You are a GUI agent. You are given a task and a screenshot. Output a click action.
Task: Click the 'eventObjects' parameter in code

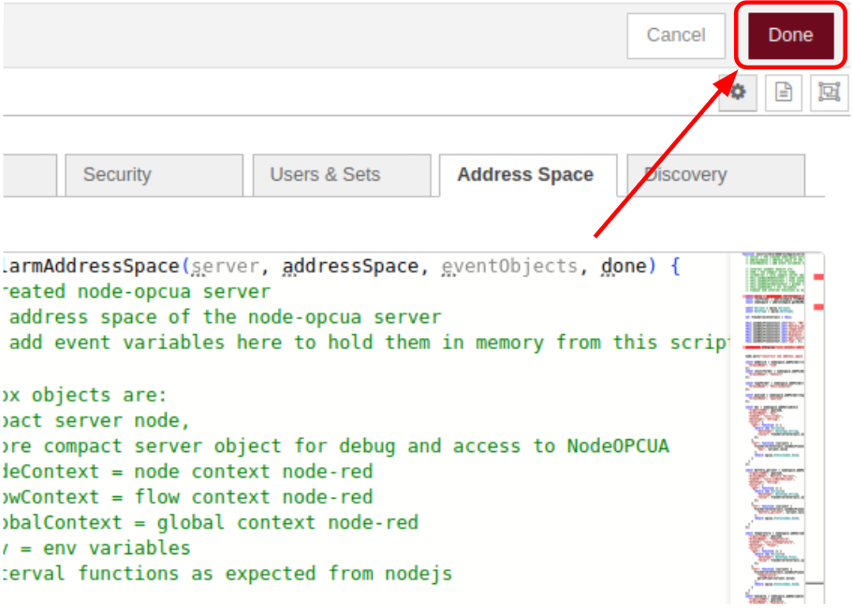[x=509, y=266]
